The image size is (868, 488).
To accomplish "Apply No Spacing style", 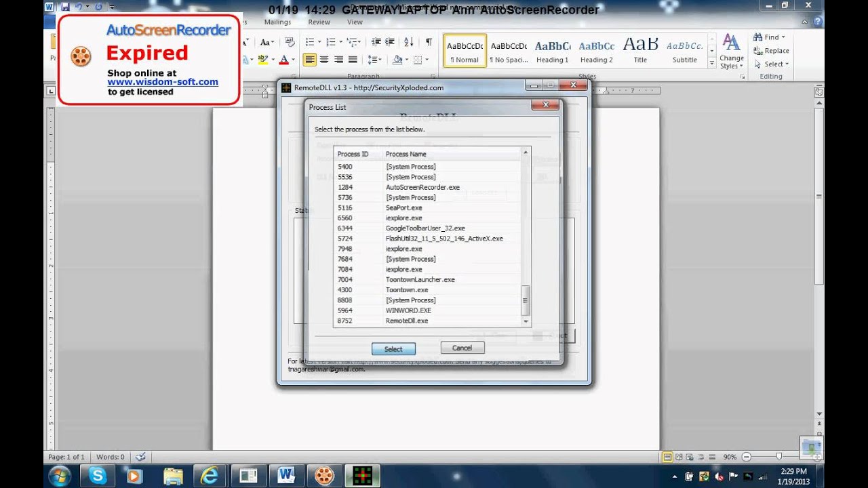I will coord(509,51).
